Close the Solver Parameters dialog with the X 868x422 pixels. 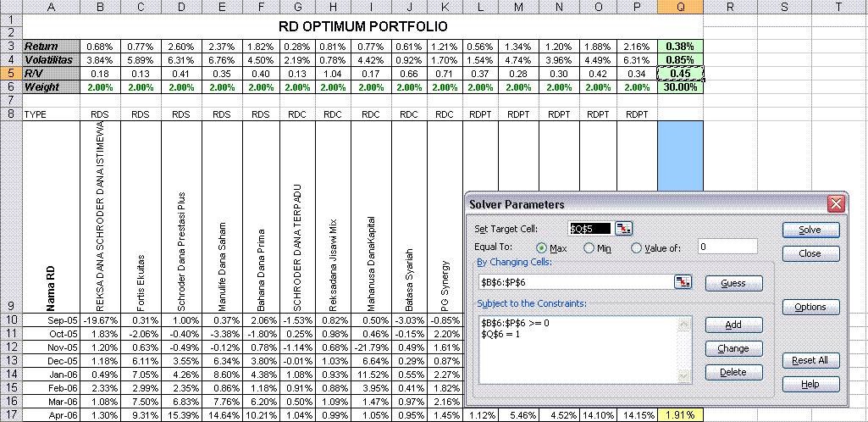pos(836,203)
